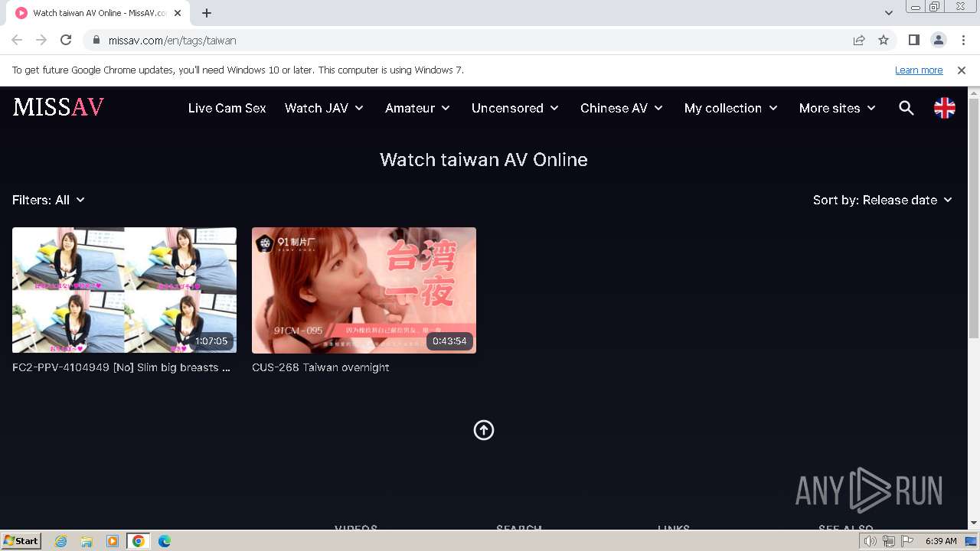Open Windows Media Player taskbar icon
The height and width of the screenshot is (551, 980).
pyautogui.click(x=113, y=541)
